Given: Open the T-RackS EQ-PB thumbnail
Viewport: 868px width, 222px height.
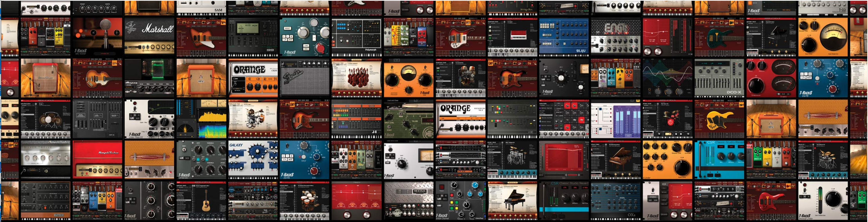Looking at the screenshot, I should point(823,78).
